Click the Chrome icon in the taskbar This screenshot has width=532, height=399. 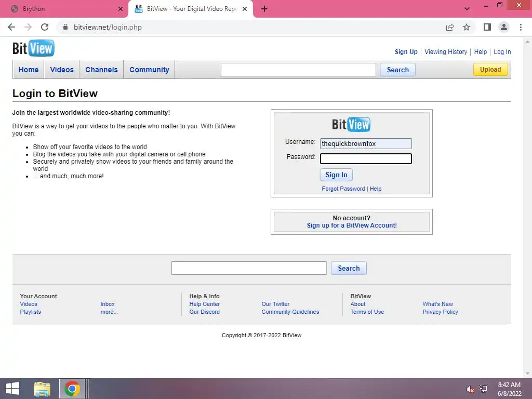point(72,389)
